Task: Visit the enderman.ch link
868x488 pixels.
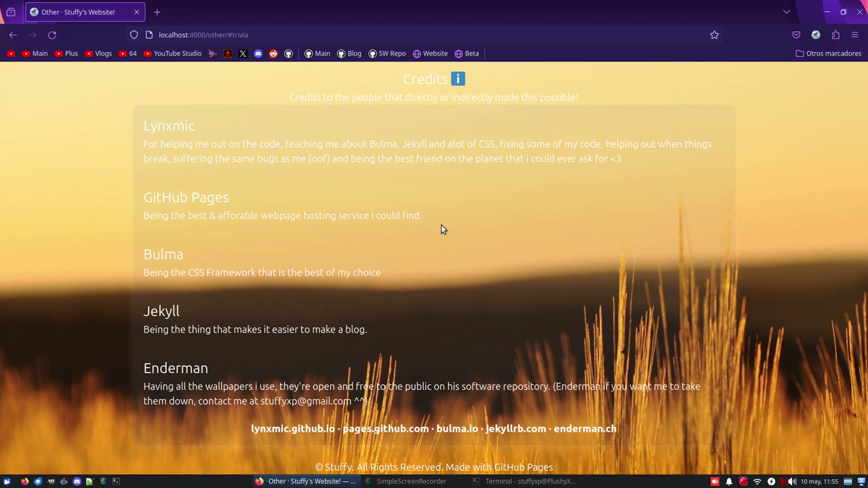Action: tap(585, 428)
